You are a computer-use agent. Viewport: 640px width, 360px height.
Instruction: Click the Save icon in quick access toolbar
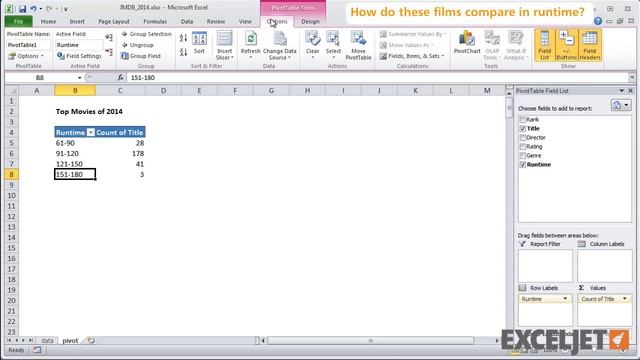[x=22, y=8]
